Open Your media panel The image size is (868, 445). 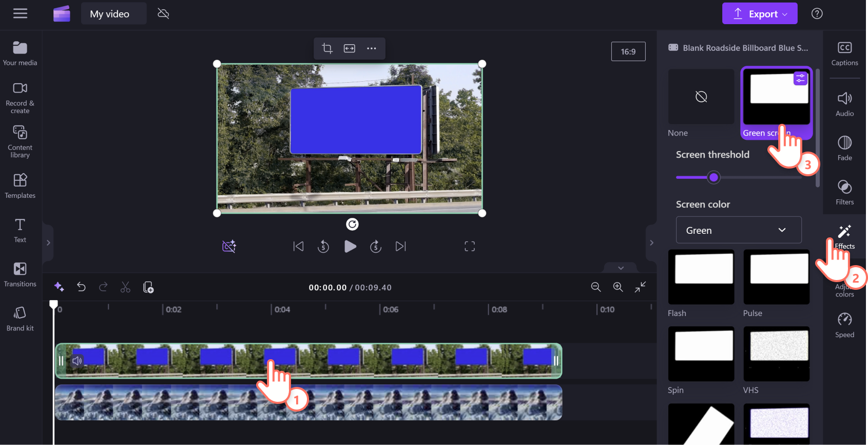click(x=20, y=53)
